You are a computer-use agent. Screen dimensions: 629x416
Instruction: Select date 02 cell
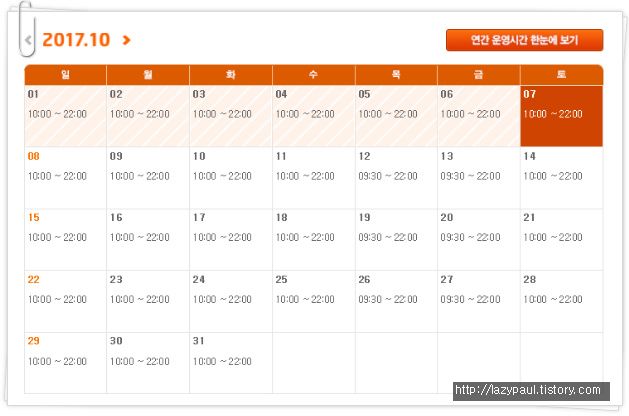(x=148, y=116)
